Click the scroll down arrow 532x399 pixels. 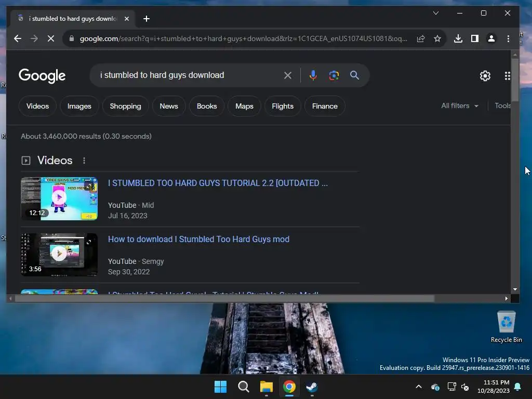[x=515, y=289]
